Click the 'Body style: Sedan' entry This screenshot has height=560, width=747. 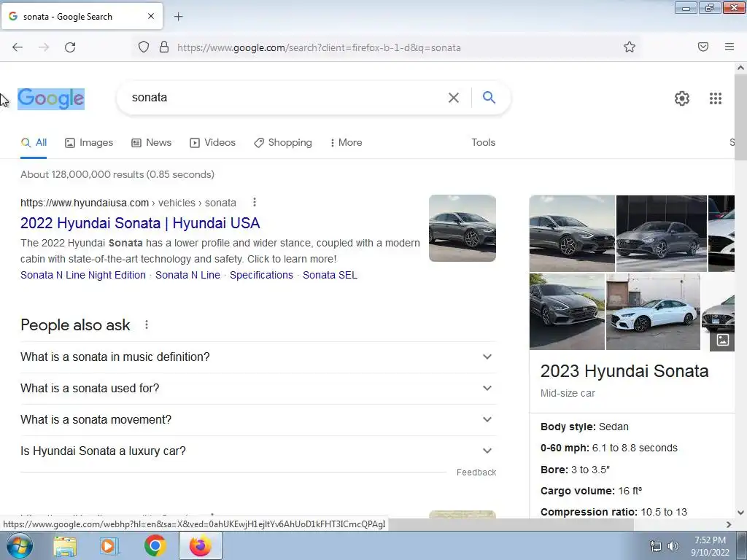(x=584, y=427)
